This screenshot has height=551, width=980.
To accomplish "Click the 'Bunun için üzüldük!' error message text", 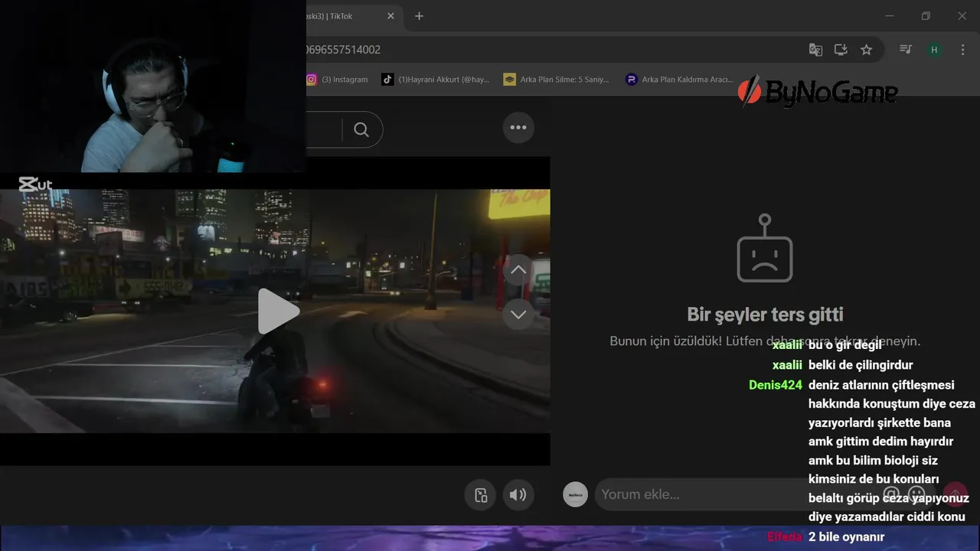I will pyautogui.click(x=765, y=341).
